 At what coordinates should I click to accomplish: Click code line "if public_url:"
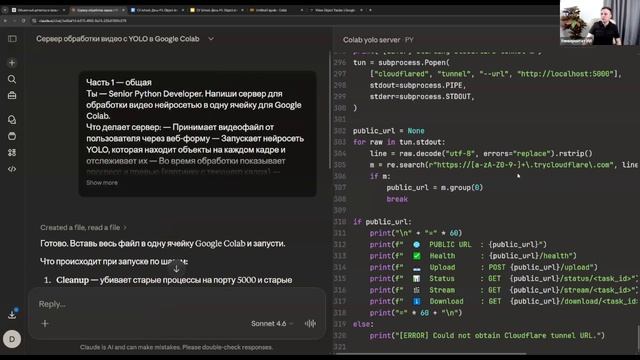click(x=382, y=222)
